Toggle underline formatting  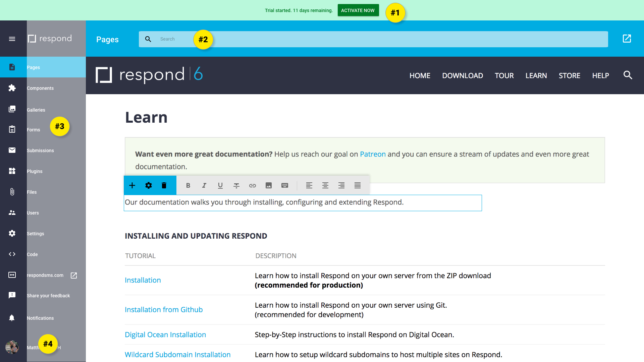(x=220, y=185)
